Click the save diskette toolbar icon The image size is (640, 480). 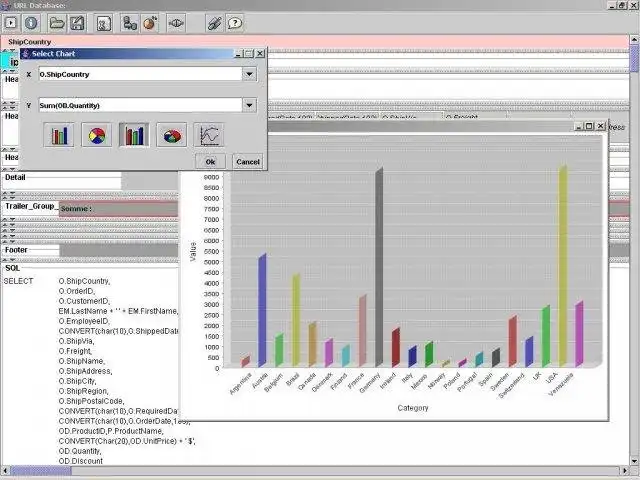tap(77, 23)
